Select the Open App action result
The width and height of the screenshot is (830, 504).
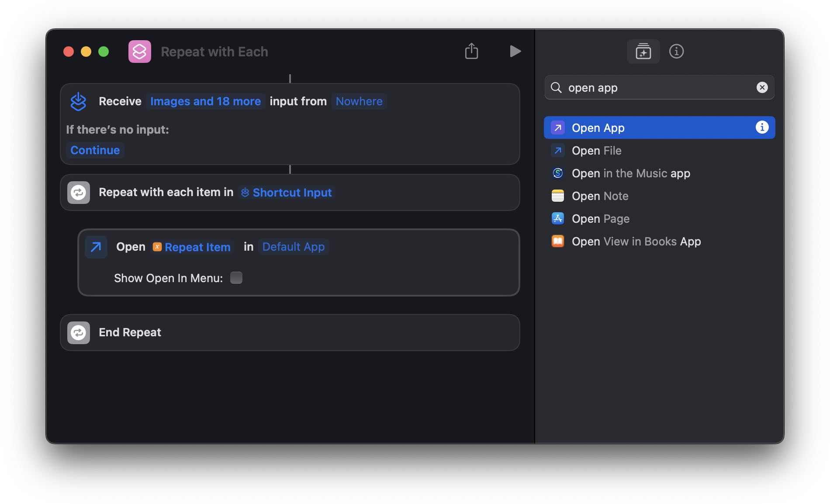(x=659, y=128)
